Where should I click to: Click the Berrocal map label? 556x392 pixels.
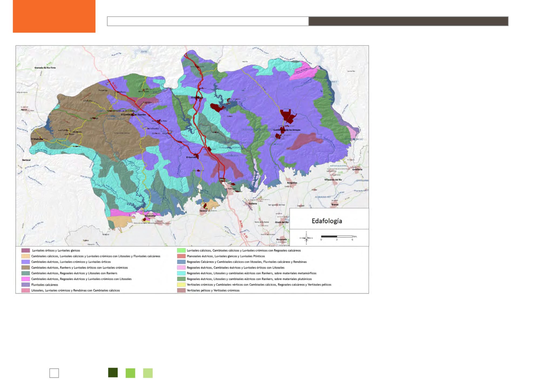pos(26,160)
